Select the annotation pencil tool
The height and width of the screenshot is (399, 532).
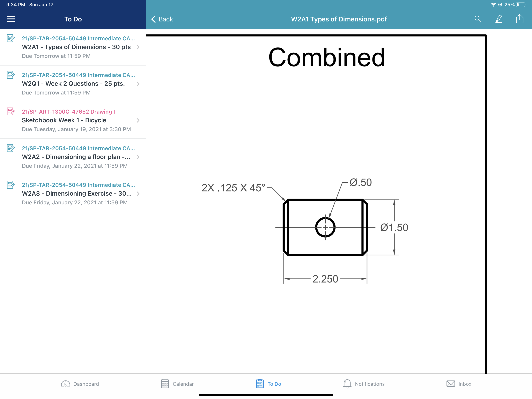[499, 19]
